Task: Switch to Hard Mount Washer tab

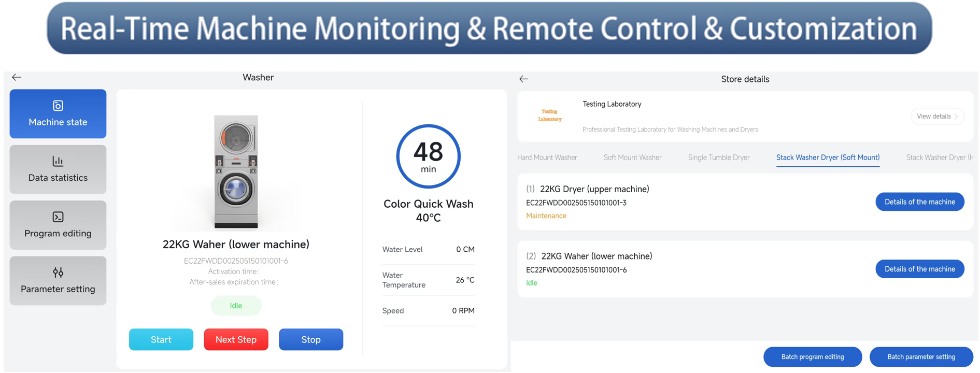Action: coord(547,157)
